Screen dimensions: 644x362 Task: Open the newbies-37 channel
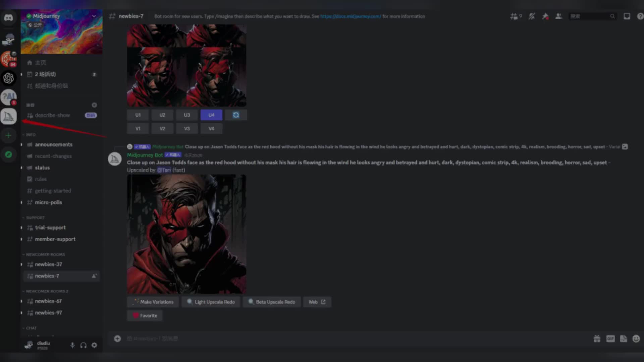[49, 264]
